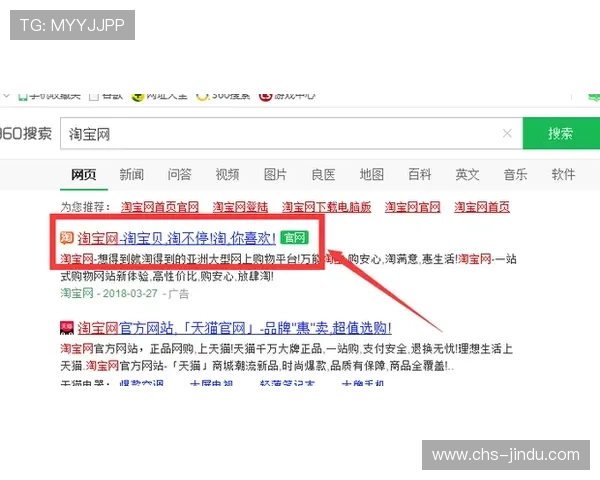The height and width of the screenshot is (480, 600).
Task: Open the 英文 tab
Action: [x=467, y=175]
